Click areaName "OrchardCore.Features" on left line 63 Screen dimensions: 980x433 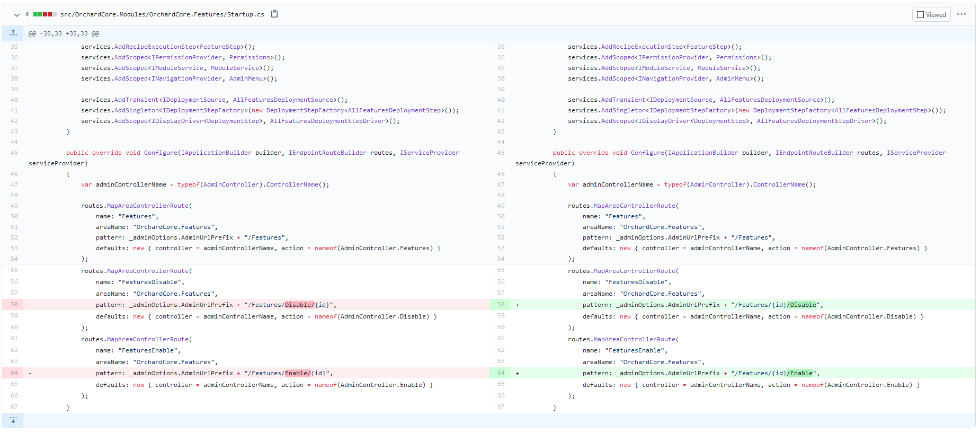tap(157, 362)
